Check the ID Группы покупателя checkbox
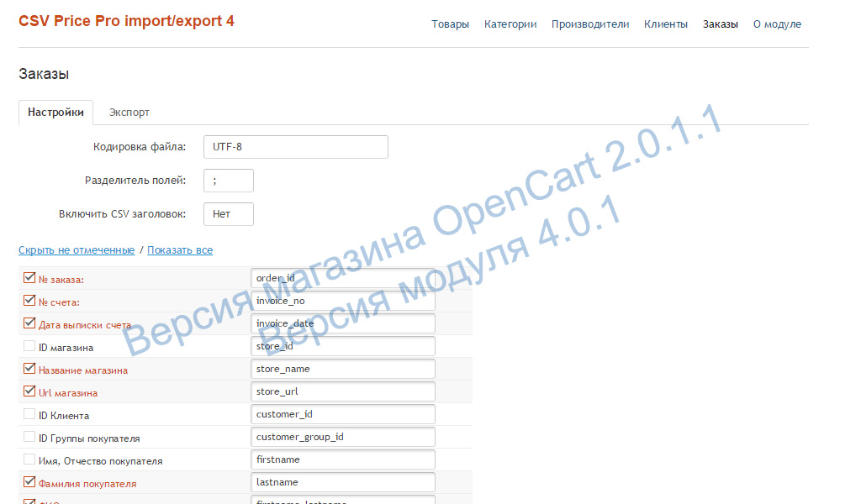Screen dimensions: 861x504 pyautogui.click(x=29, y=437)
